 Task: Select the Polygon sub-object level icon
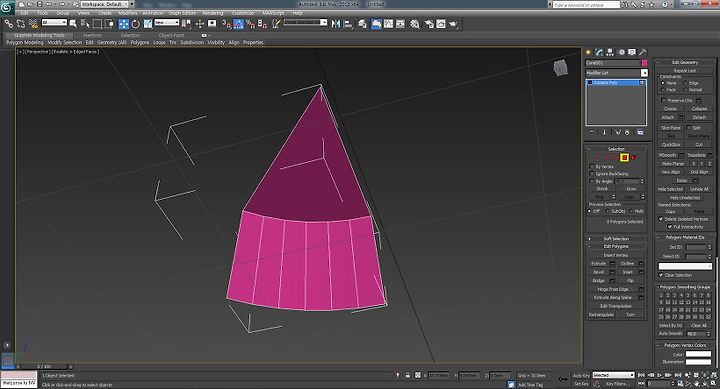click(x=624, y=158)
